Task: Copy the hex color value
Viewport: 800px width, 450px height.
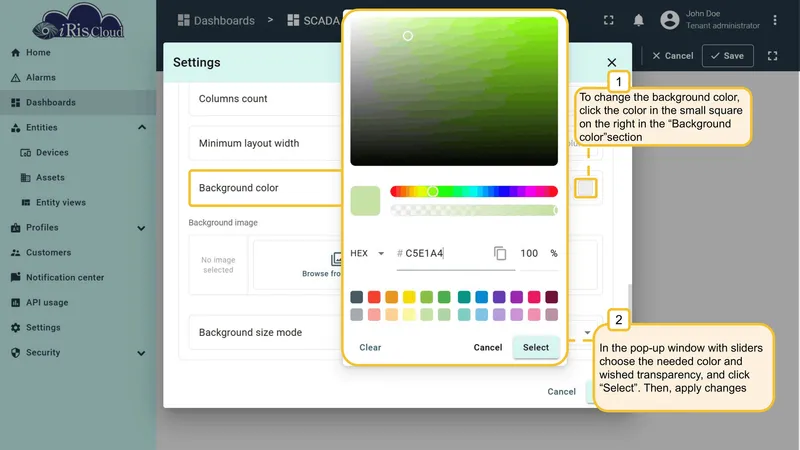Action: tap(500, 254)
